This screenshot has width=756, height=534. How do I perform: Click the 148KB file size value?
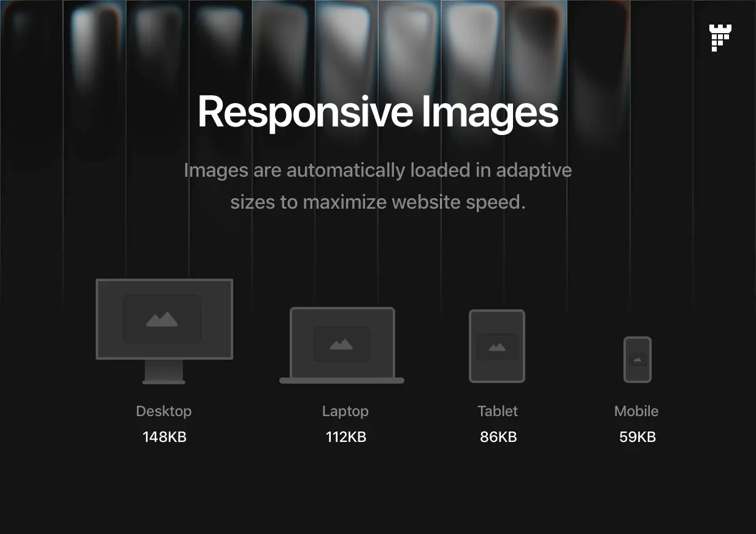[x=164, y=437]
